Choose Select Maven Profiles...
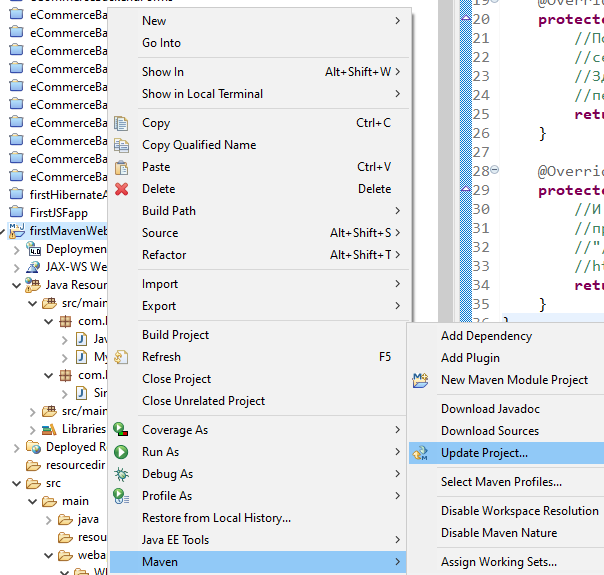Viewport: 604px width, 575px height. coord(507,482)
